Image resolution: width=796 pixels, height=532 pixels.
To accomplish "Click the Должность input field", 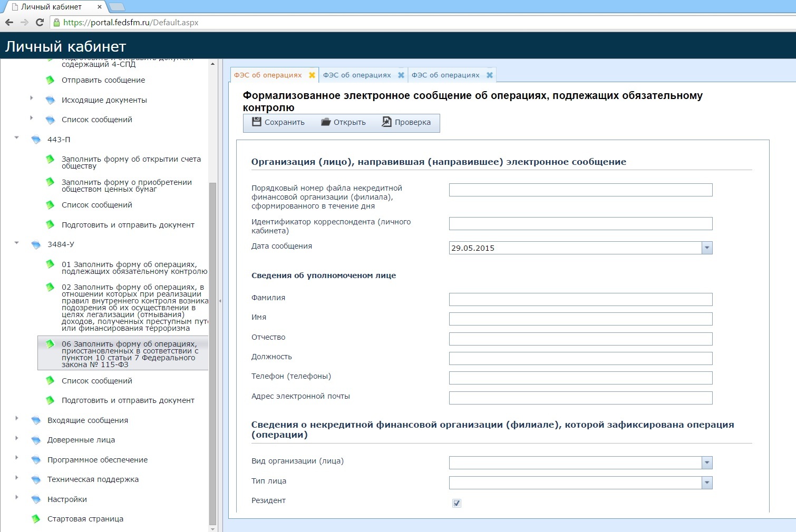I will pyautogui.click(x=580, y=358).
